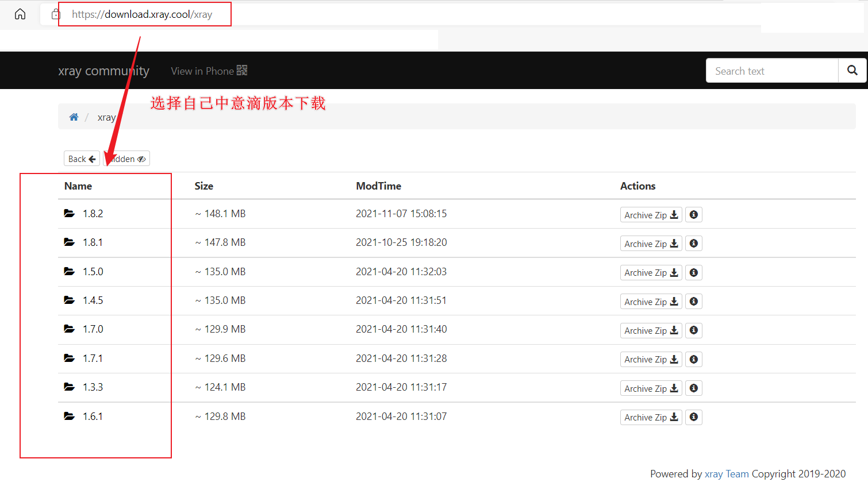Open folder 1.7.0
This screenshot has width=868, height=486.
(93, 329)
